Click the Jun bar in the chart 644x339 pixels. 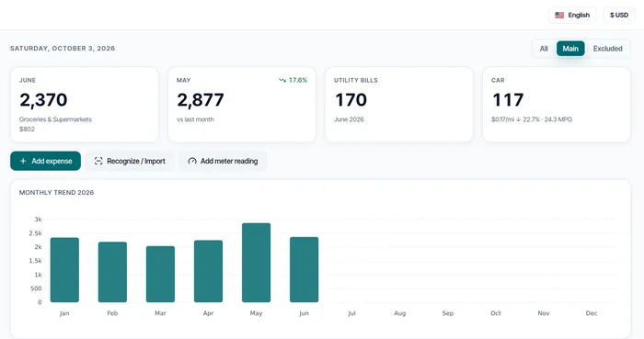tap(304, 269)
